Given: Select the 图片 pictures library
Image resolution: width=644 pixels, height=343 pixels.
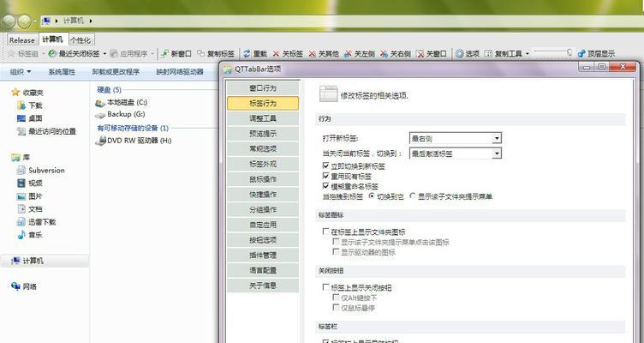Looking at the screenshot, I should [x=30, y=196].
